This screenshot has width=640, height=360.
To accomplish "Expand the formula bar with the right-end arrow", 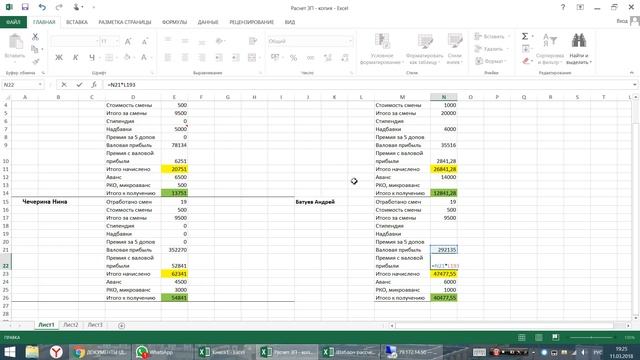I will coord(635,84).
